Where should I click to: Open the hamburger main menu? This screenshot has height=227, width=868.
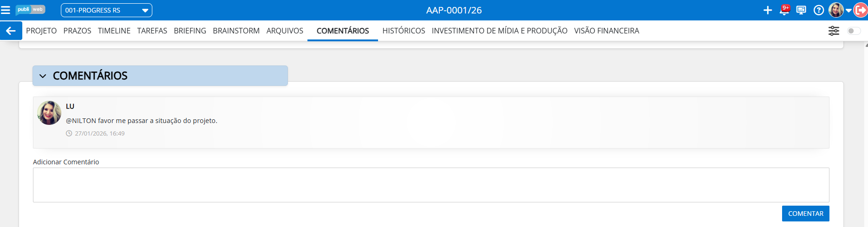(6, 10)
